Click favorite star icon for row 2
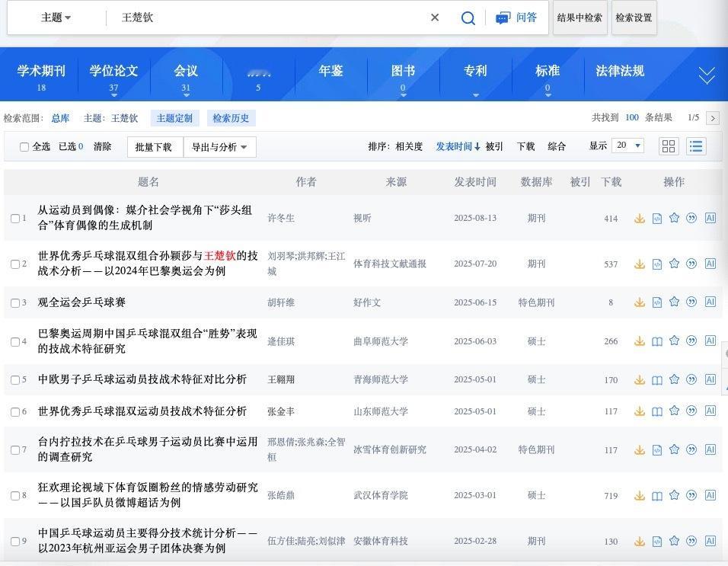Viewport: 728px width, 566px height. tap(674, 264)
